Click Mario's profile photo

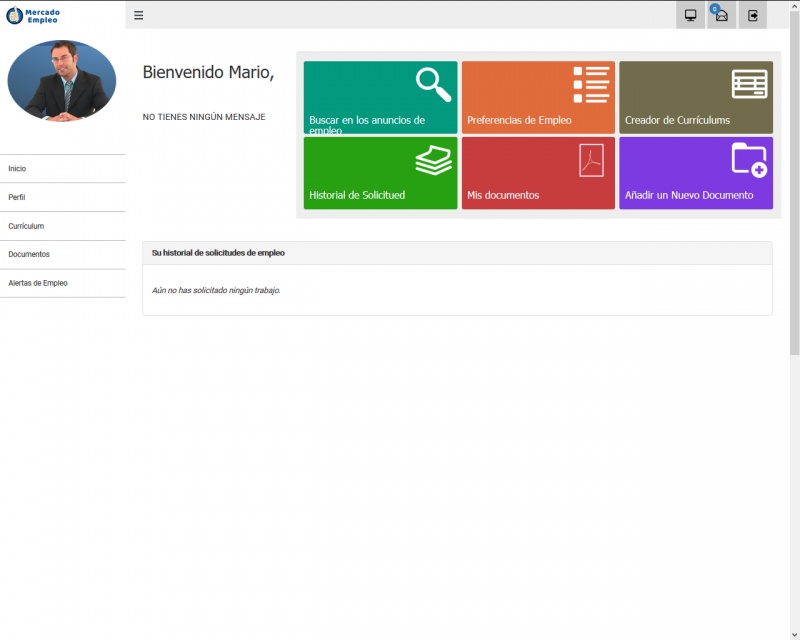62,81
